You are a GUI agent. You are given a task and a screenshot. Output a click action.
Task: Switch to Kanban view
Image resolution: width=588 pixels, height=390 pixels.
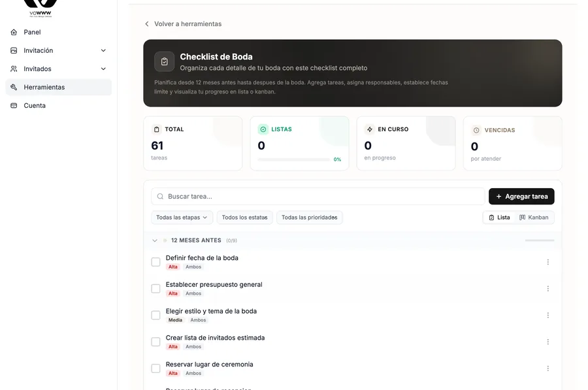pyautogui.click(x=534, y=218)
